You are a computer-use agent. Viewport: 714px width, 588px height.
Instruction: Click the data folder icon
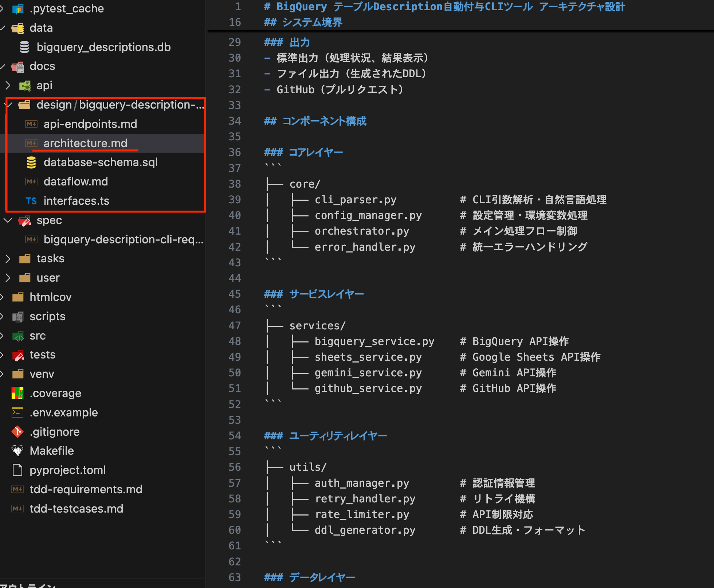click(x=17, y=28)
